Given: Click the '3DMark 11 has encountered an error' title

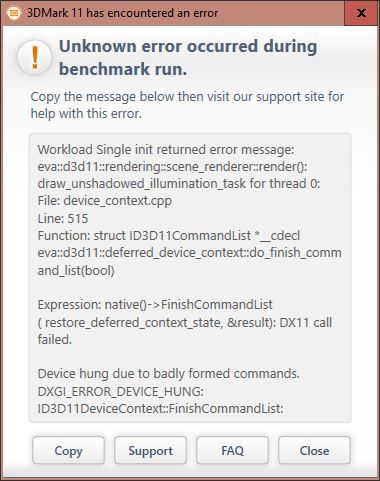Looking at the screenshot, I should [x=123, y=13].
